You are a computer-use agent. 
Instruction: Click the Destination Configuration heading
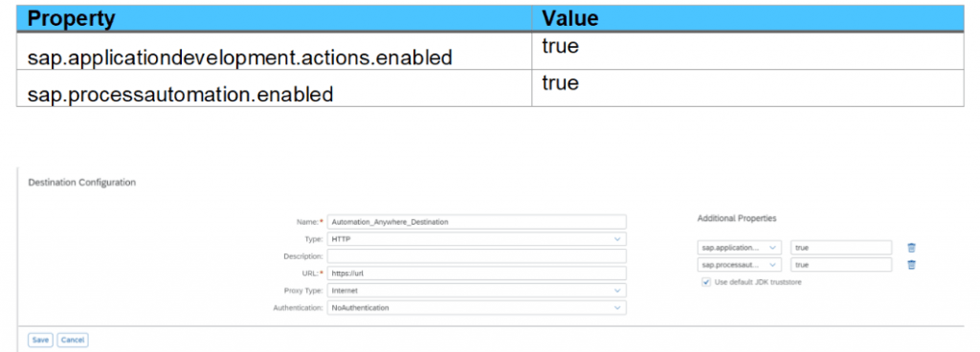(x=82, y=183)
